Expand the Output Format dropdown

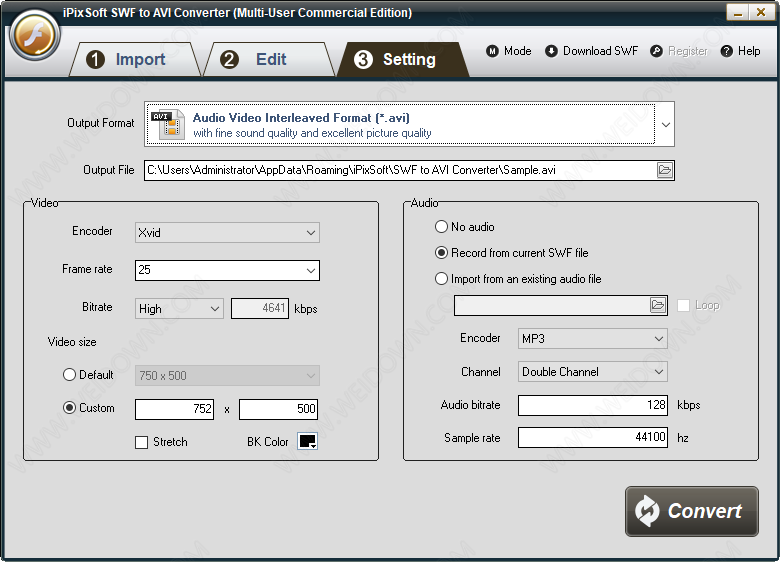click(666, 124)
